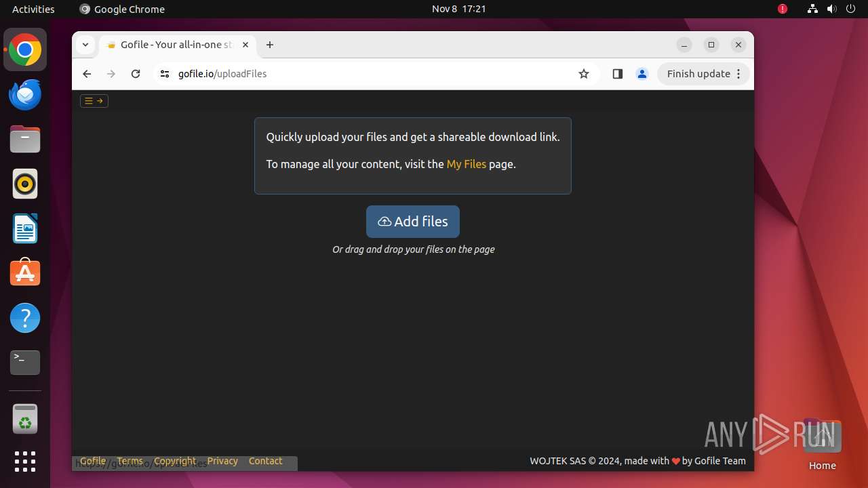Open the Activities overview

click(x=33, y=9)
